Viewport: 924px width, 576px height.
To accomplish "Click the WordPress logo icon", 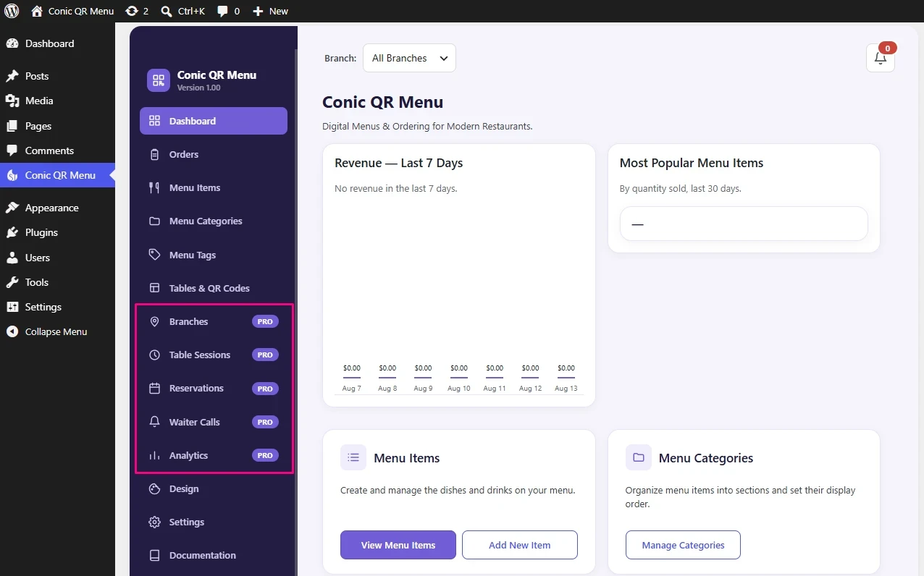I will point(12,11).
